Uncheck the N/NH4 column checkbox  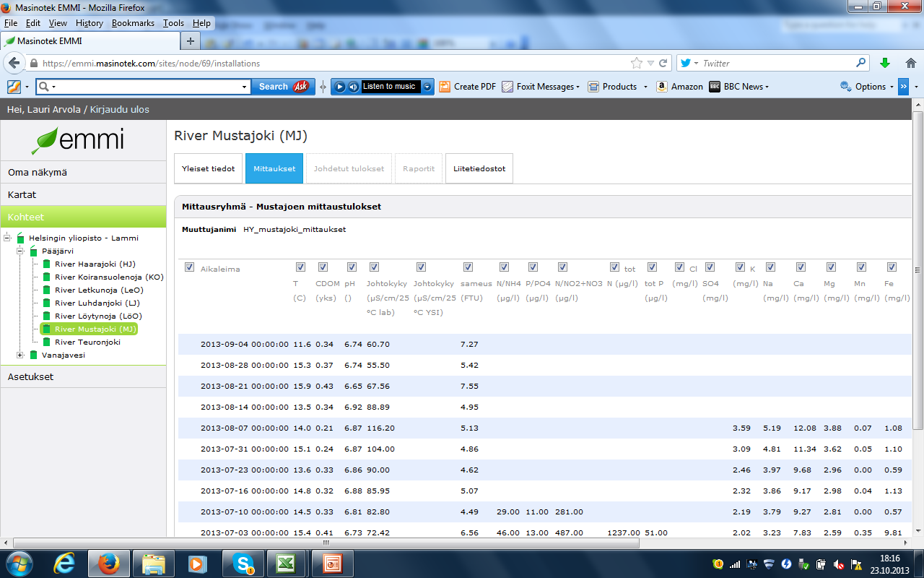tap(504, 267)
